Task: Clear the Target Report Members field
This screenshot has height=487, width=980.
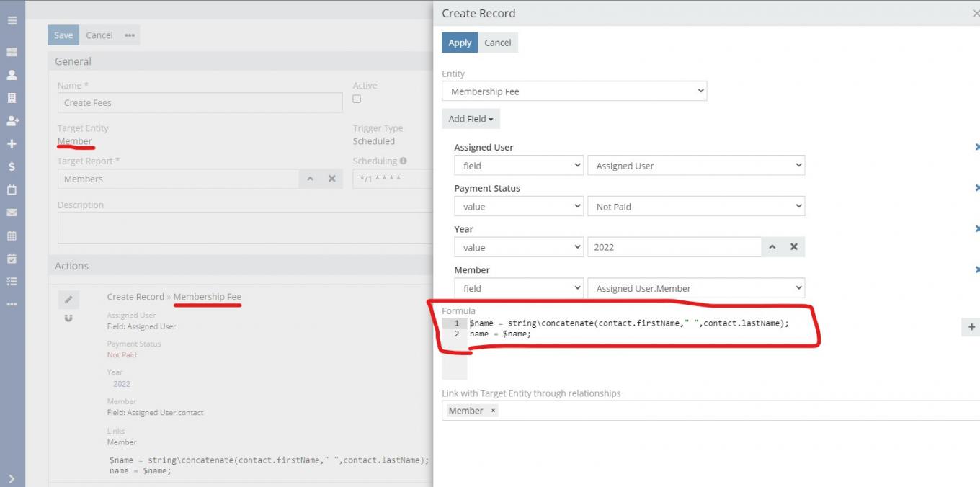Action: [331, 179]
